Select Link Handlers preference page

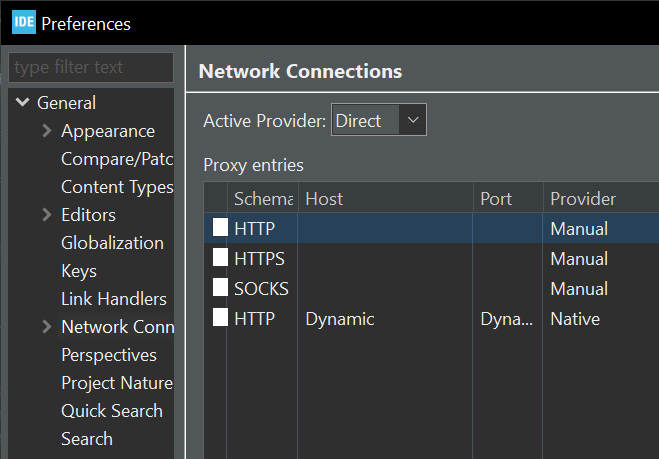click(x=113, y=299)
